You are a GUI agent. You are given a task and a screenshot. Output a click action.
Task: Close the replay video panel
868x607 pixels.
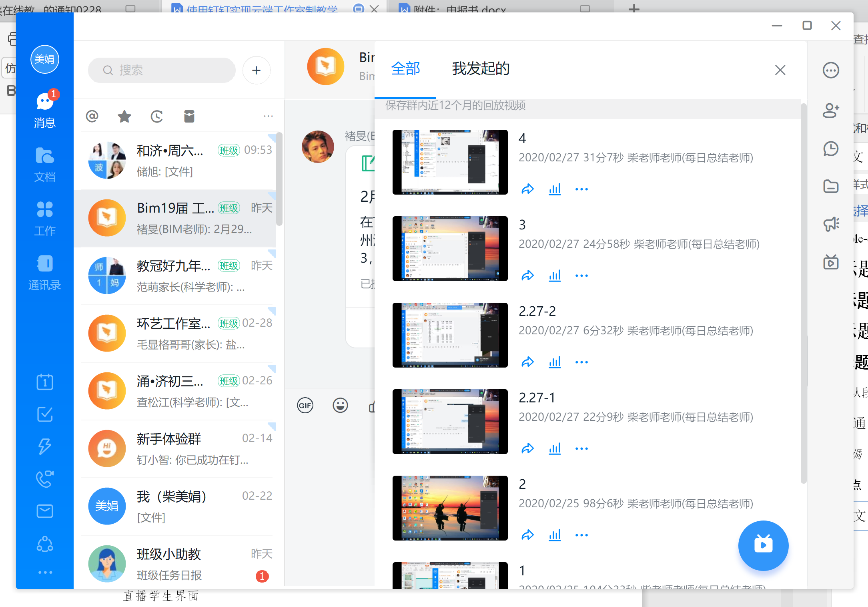pyautogui.click(x=780, y=70)
